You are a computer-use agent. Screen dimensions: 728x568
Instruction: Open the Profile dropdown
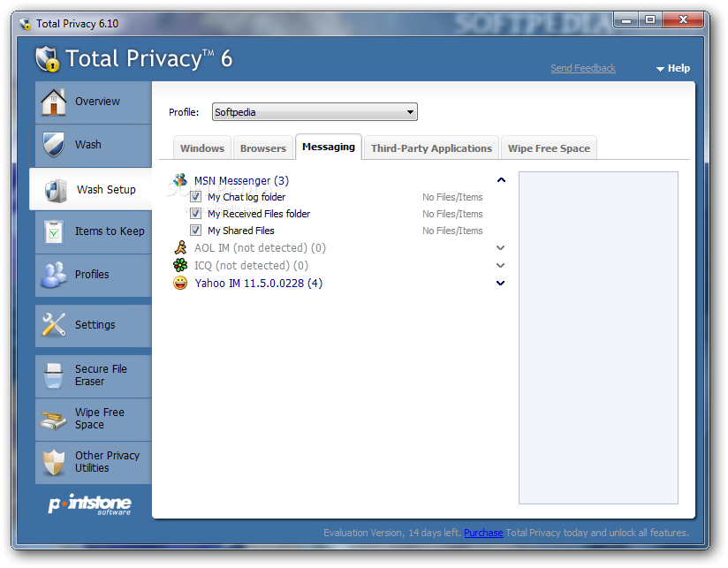[315, 112]
